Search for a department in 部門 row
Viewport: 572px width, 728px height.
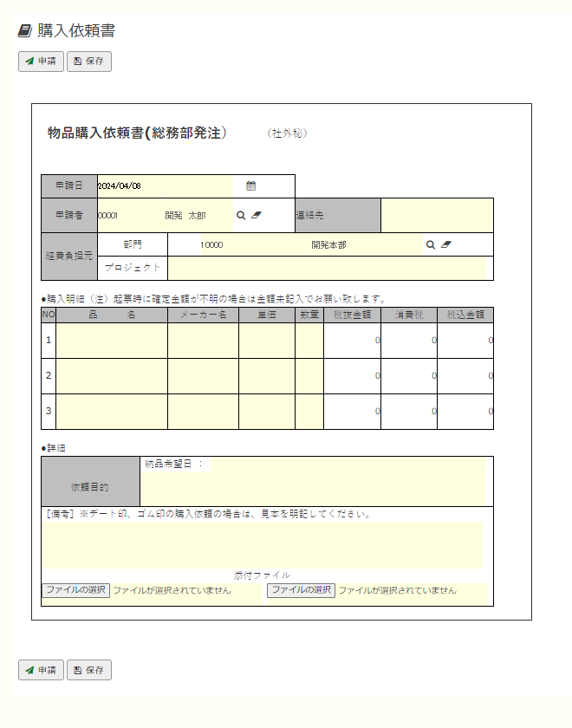point(431,244)
